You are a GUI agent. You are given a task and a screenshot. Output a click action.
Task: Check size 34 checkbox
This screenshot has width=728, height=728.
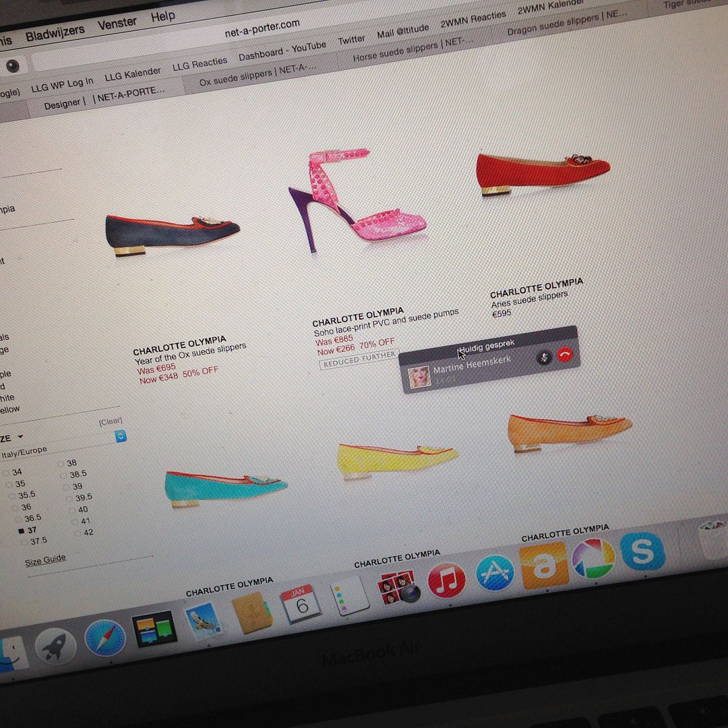[x=7, y=474]
